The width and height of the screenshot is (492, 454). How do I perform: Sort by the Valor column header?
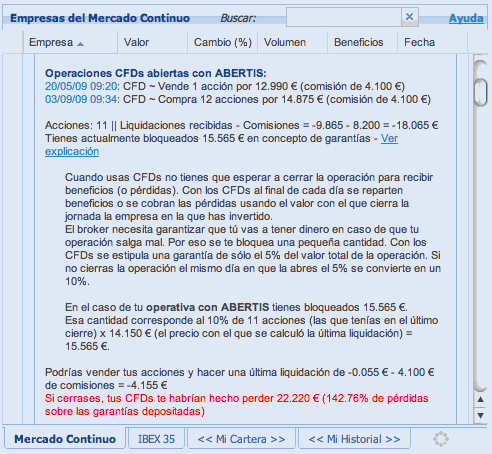pyautogui.click(x=153, y=42)
